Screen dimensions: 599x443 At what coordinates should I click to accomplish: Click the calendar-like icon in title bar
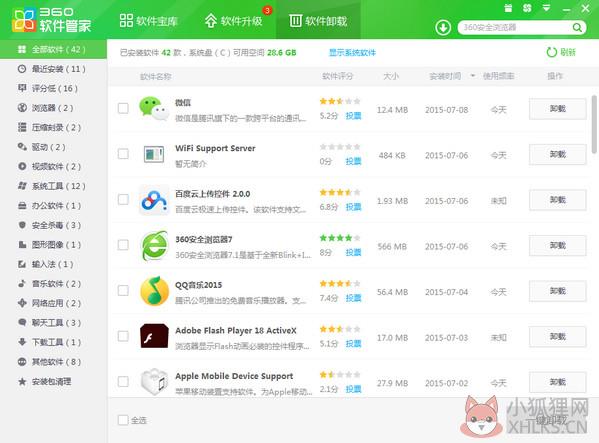pos(508,8)
